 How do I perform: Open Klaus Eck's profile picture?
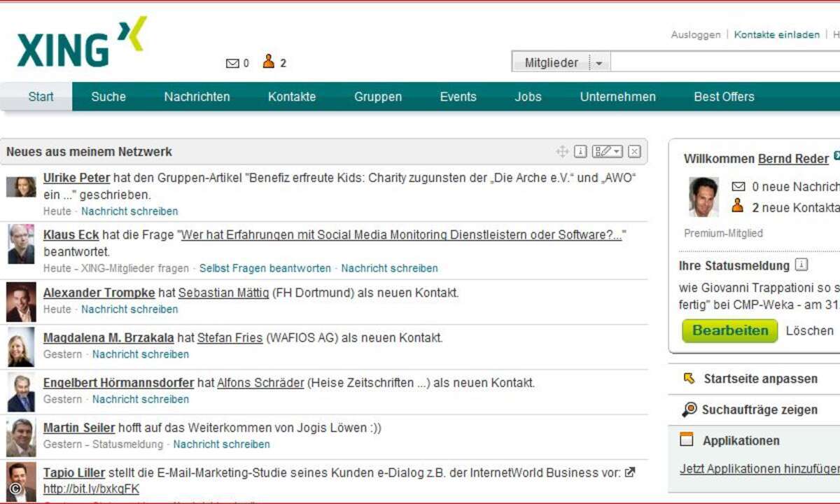pyautogui.click(x=21, y=244)
